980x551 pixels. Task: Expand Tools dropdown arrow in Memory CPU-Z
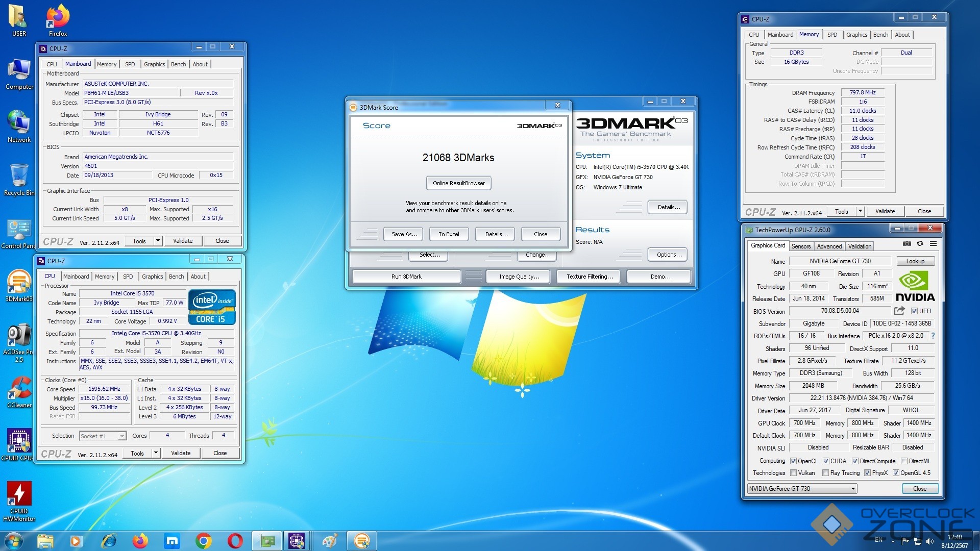(x=860, y=211)
